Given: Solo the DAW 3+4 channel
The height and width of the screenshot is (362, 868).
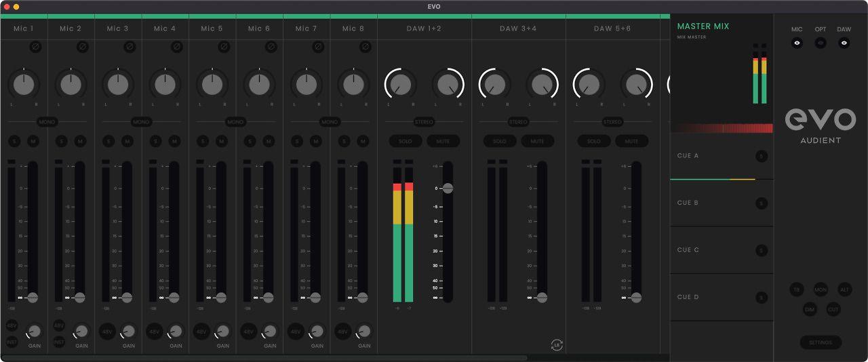Looking at the screenshot, I should tap(500, 141).
